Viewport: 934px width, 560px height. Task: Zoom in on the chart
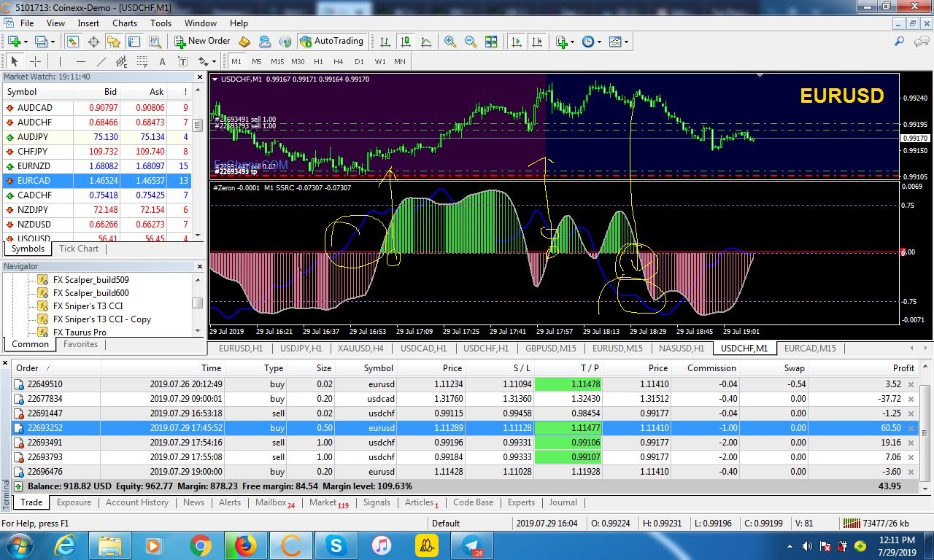(450, 42)
